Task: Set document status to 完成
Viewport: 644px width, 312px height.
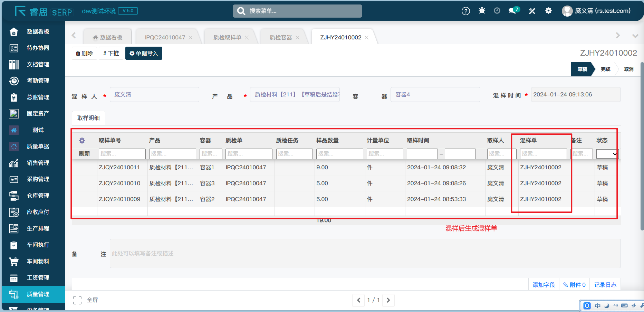Action: [605, 69]
